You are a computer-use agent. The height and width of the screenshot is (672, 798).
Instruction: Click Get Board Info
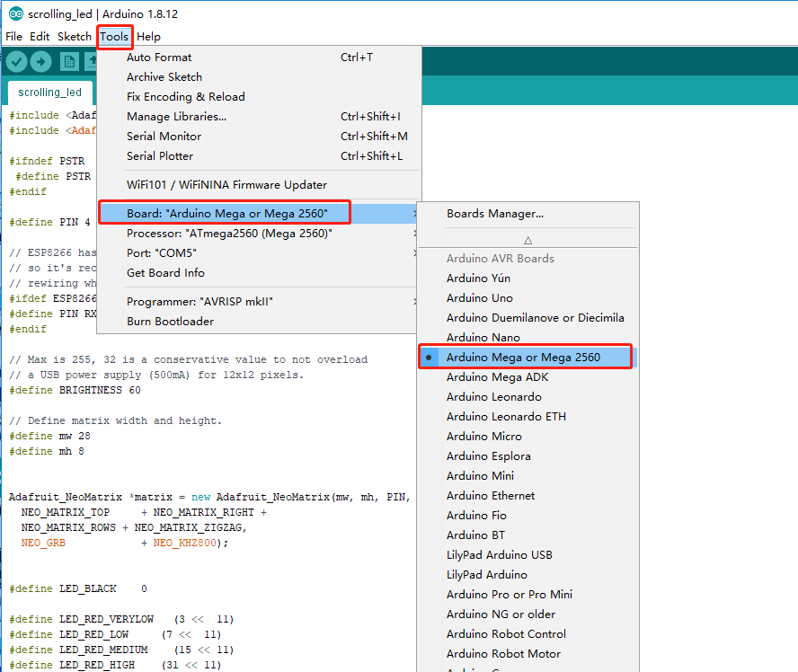coord(259,273)
